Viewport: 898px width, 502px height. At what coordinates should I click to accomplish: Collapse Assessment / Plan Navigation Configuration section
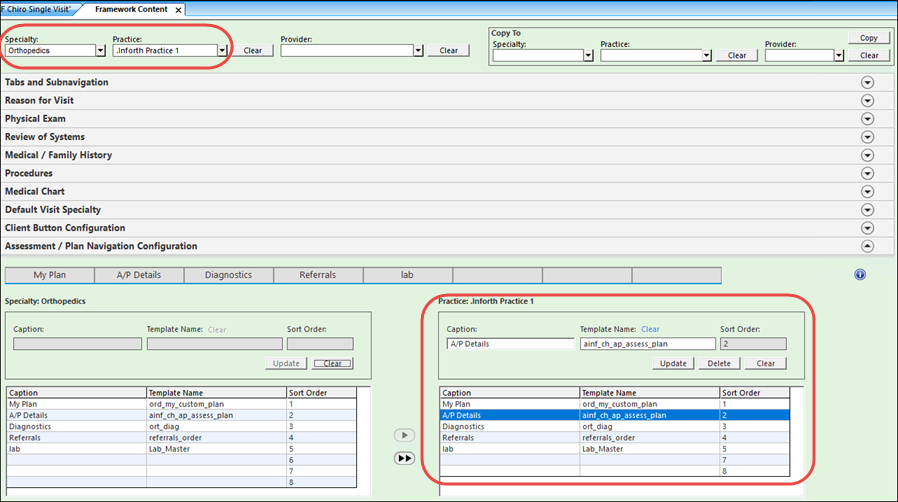point(868,246)
